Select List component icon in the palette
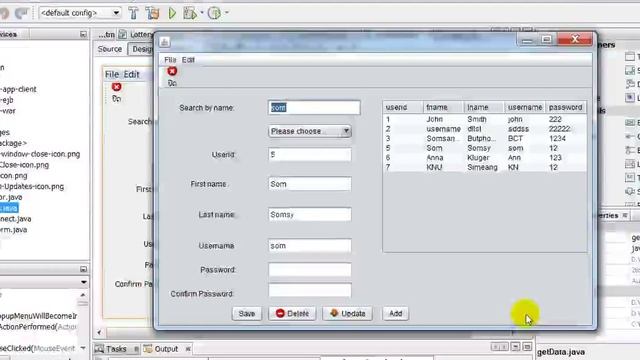 point(630,164)
